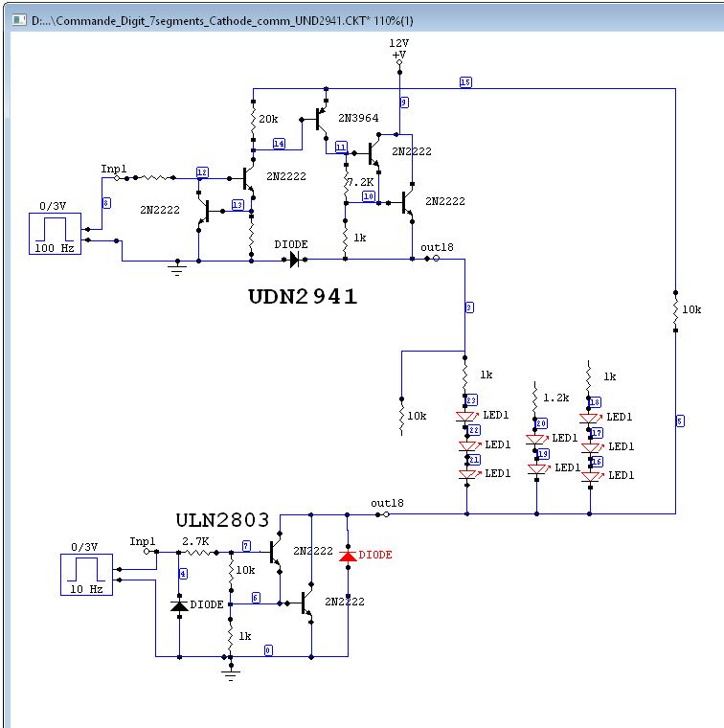Select the black DIODE next to node 4

(x=180, y=605)
